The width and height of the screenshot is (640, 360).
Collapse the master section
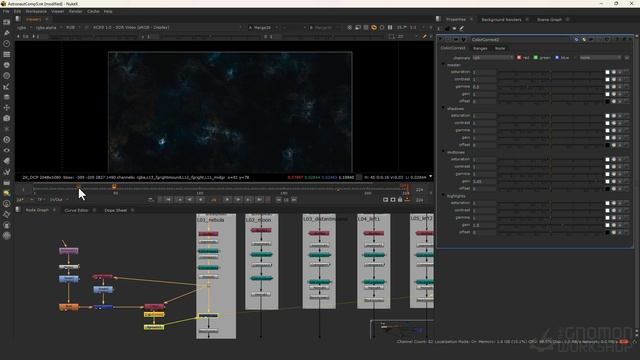coord(443,65)
